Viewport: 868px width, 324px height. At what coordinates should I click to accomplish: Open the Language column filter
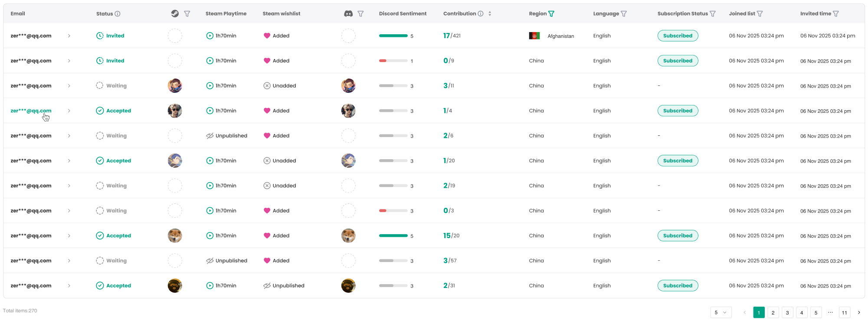point(624,13)
